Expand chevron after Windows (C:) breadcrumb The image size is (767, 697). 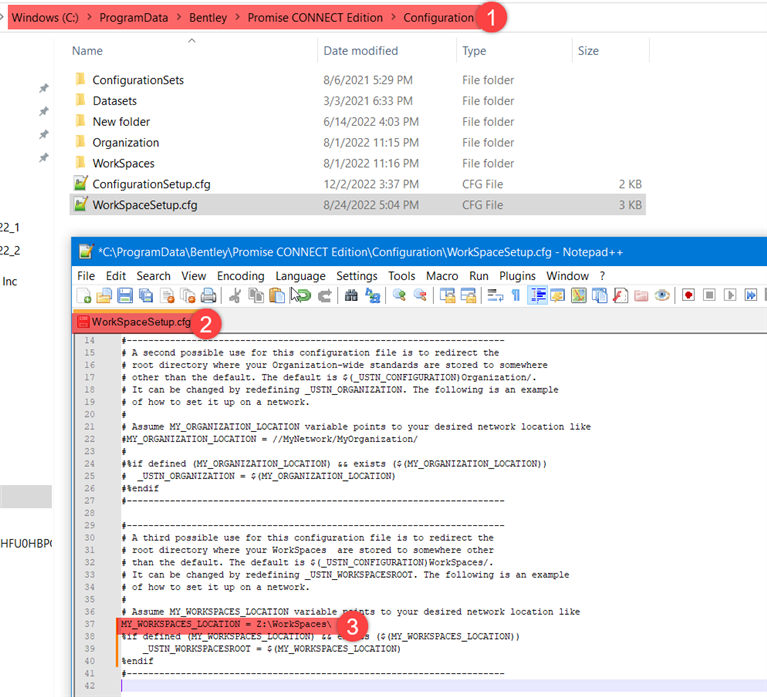click(89, 17)
